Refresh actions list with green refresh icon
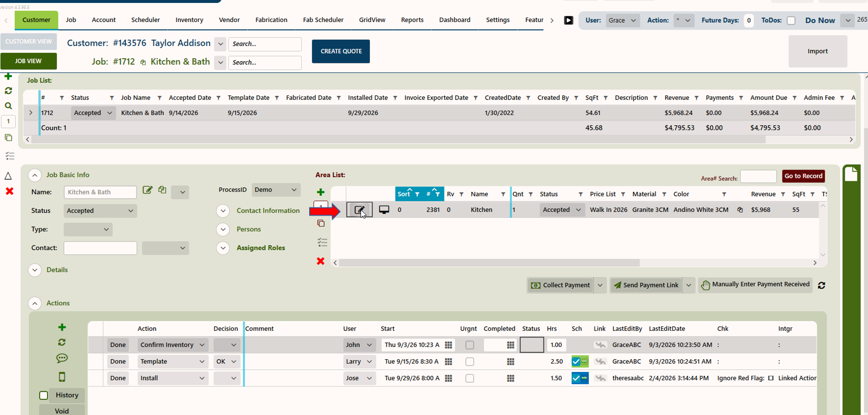This screenshot has height=415, width=868. [62, 342]
